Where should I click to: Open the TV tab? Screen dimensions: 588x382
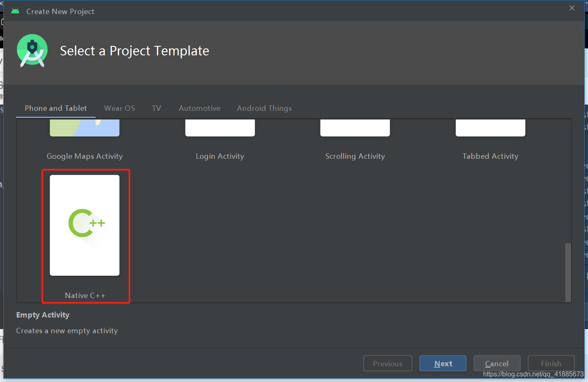(156, 108)
